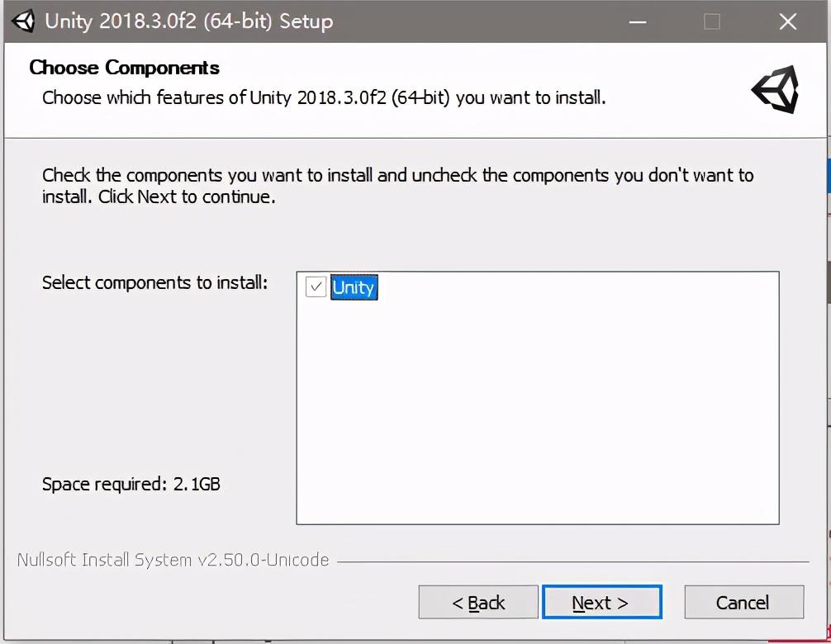This screenshot has height=644, width=831.
Task: Click the blank white header area beside the heading
Action: tap(477, 68)
